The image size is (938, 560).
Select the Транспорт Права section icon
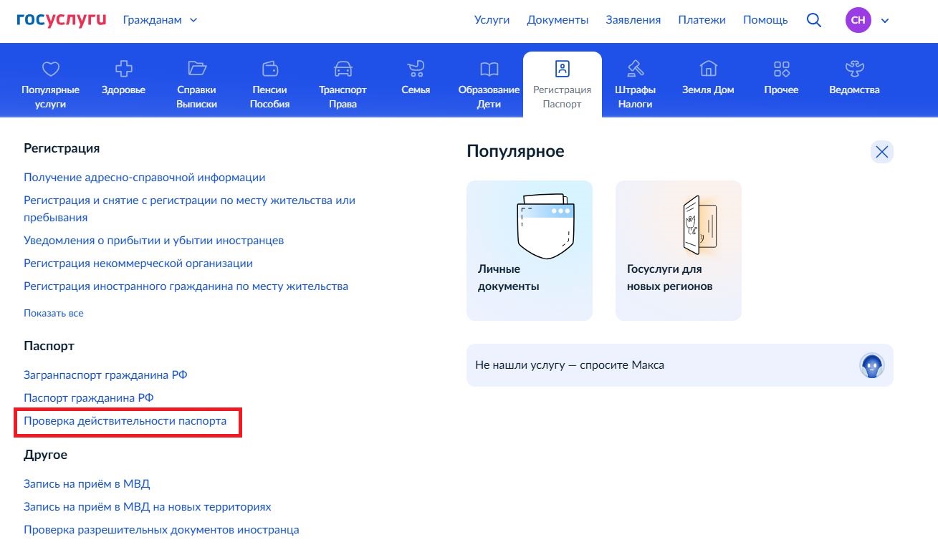[343, 69]
